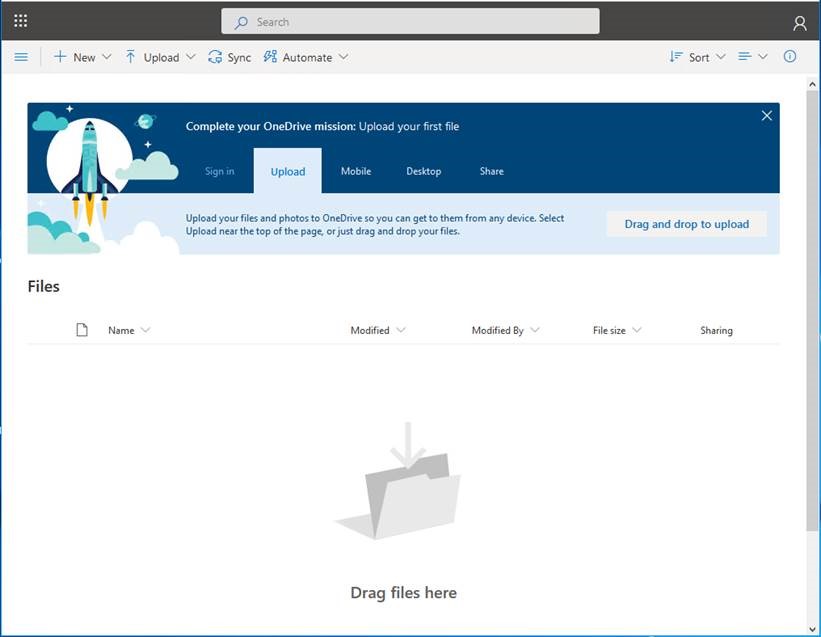Click the scroll down arrow
The height and width of the screenshot is (637, 821).
(812, 629)
